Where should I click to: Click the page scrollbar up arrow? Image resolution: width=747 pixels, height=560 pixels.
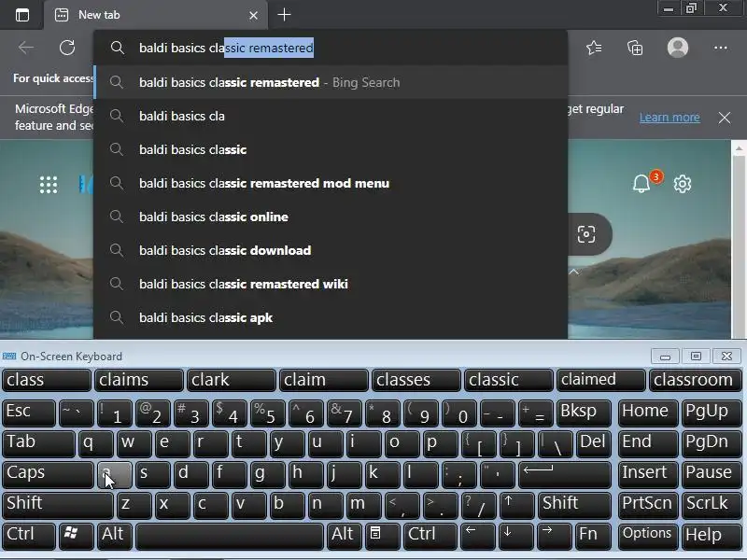(739, 149)
